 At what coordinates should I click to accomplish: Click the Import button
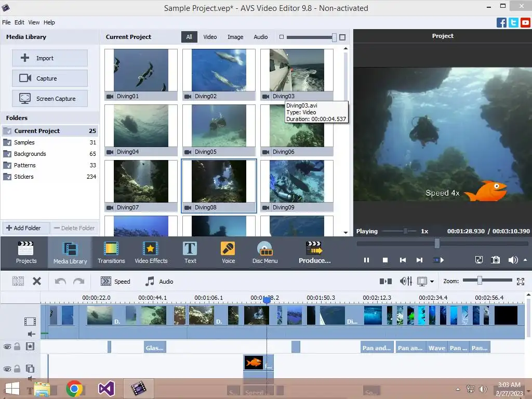pos(50,58)
